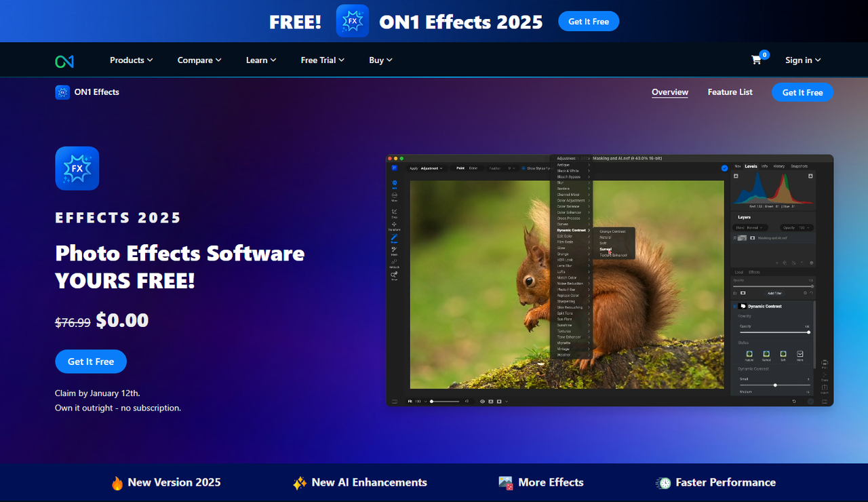Switch to the Levels tab in the preview
The image size is (868, 502).
point(751,166)
